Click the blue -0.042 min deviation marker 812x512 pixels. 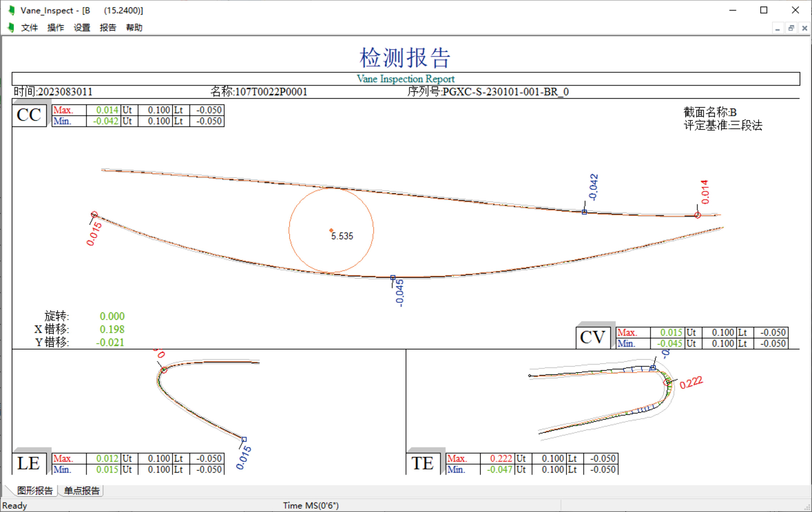584,212
